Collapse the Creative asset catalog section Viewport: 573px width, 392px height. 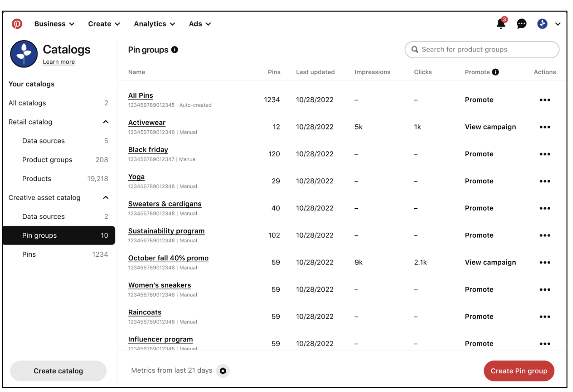tap(105, 197)
